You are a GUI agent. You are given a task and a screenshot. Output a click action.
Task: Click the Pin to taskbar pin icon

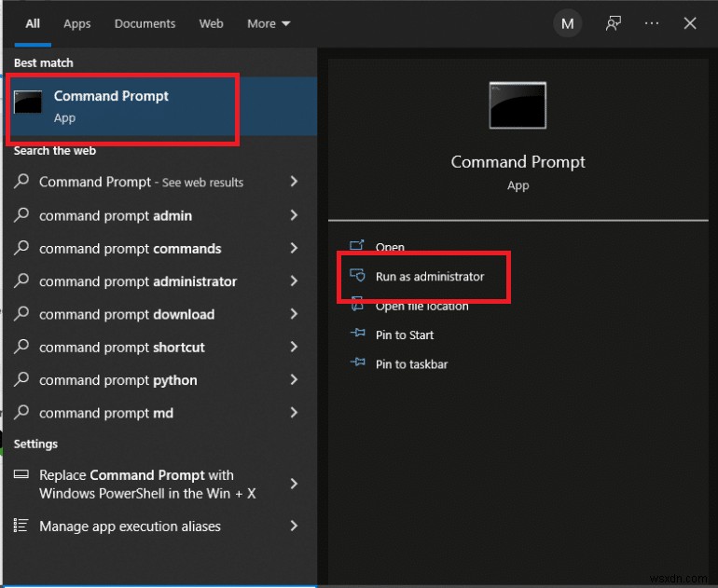click(x=358, y=362)
